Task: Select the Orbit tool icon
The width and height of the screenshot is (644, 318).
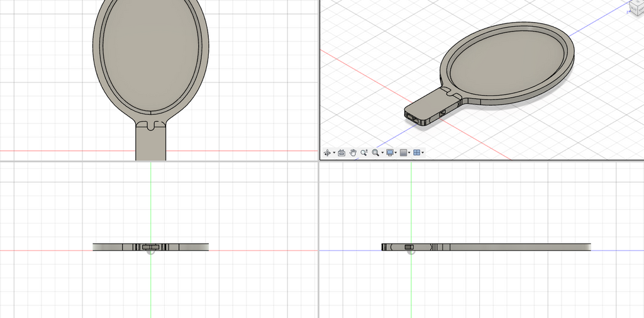Action: (x=327, y=152)
